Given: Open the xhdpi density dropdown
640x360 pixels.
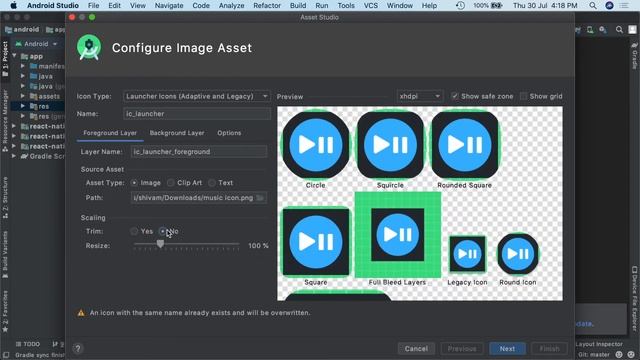Looking at the screenshot, I should 420,96.
